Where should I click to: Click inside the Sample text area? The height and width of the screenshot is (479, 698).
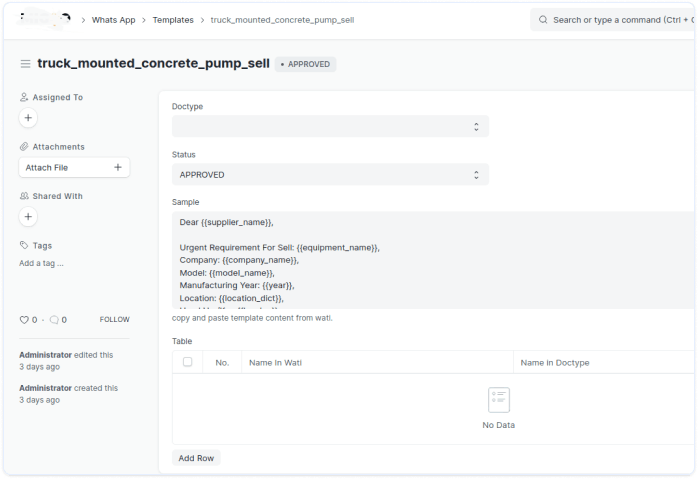(x=430, y=260)
